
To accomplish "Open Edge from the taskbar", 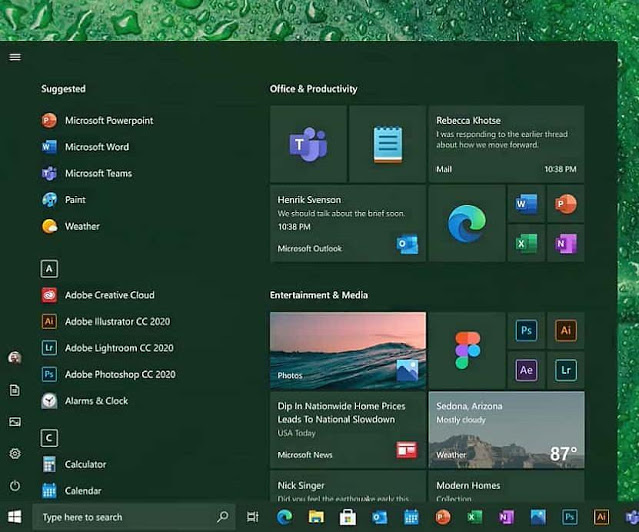I will tap(284, 517).
